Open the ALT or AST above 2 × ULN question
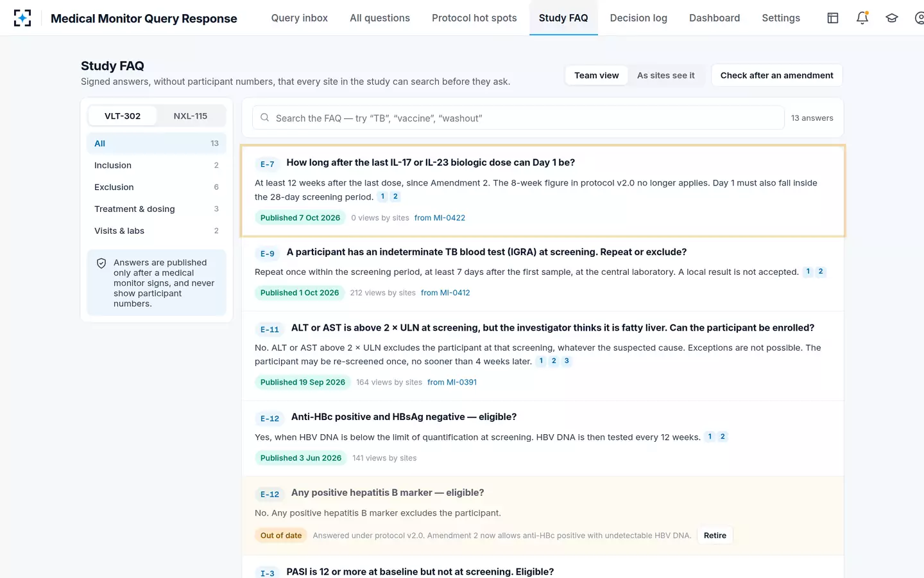 pyautogui.click(x=552, y=328)
